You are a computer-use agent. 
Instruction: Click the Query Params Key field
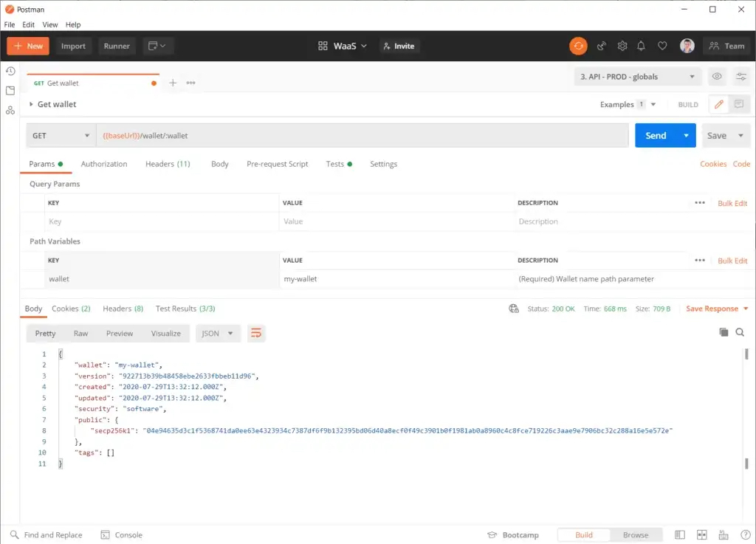(x=162, y=221)
